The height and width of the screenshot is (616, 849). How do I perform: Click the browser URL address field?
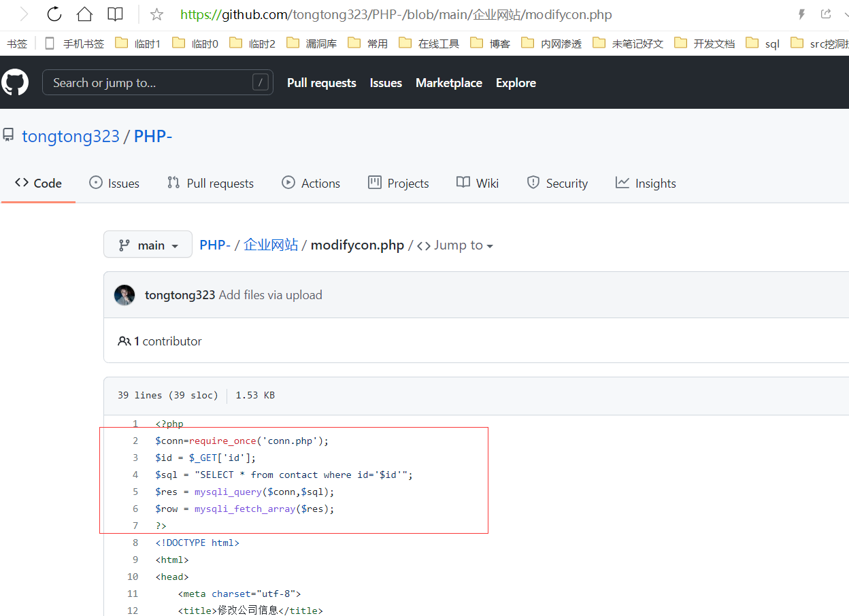coord(396,14)
